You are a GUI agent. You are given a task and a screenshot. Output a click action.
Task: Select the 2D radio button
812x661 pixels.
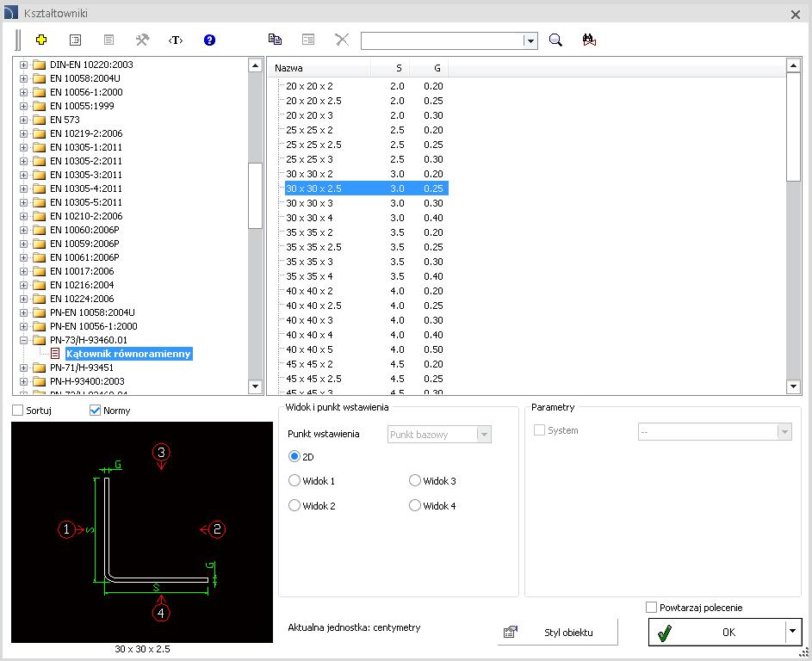[294, 456]
